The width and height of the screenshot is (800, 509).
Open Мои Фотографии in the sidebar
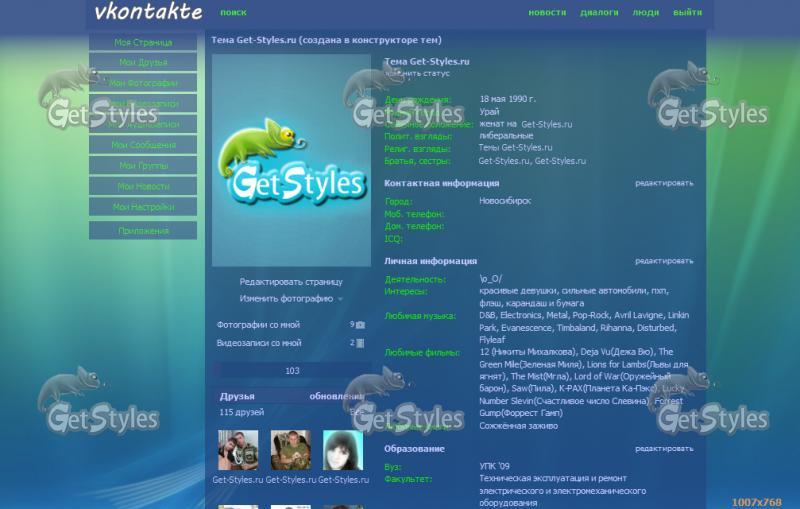[143, 83]
